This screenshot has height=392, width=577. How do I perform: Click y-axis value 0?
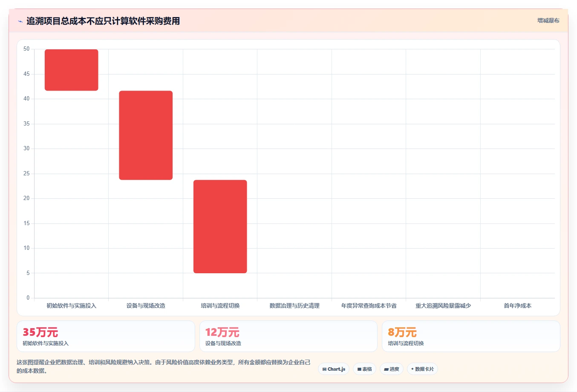(28, 298)
